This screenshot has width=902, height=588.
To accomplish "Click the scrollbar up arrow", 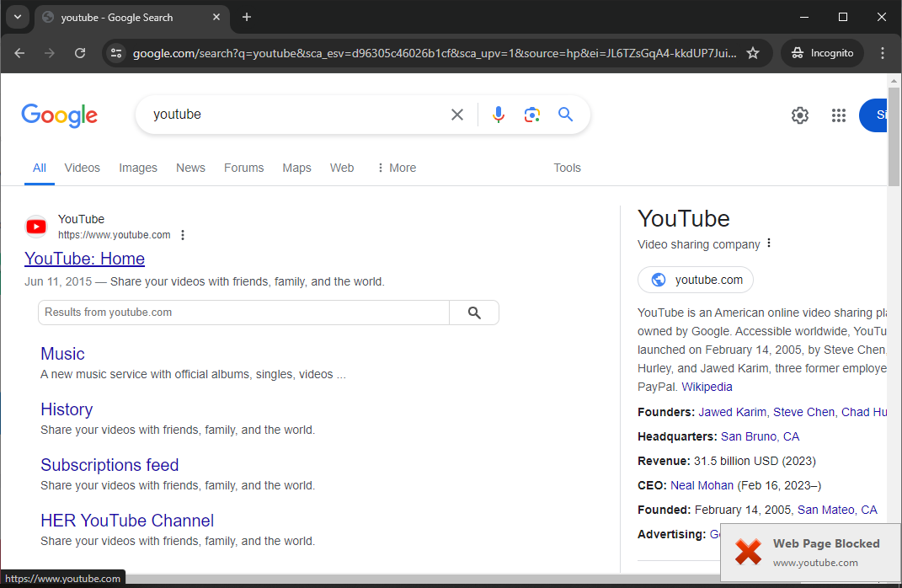I will coord(894,80).
